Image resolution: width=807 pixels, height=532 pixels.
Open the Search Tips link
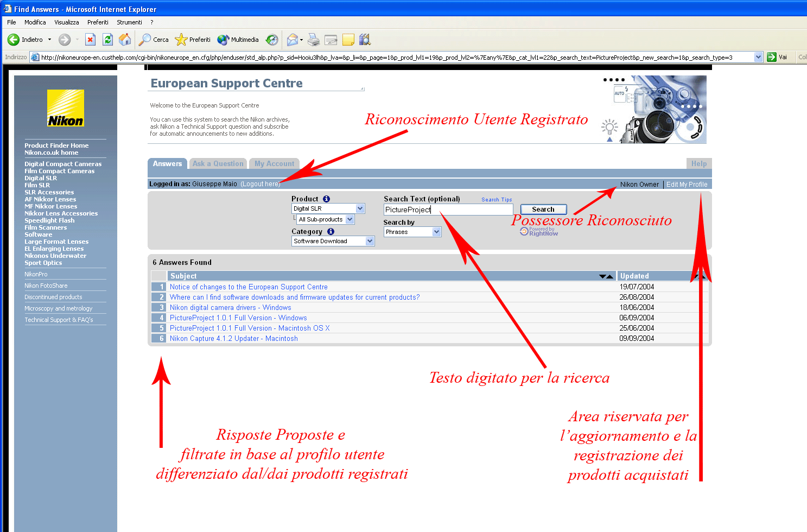pos(497,200)
